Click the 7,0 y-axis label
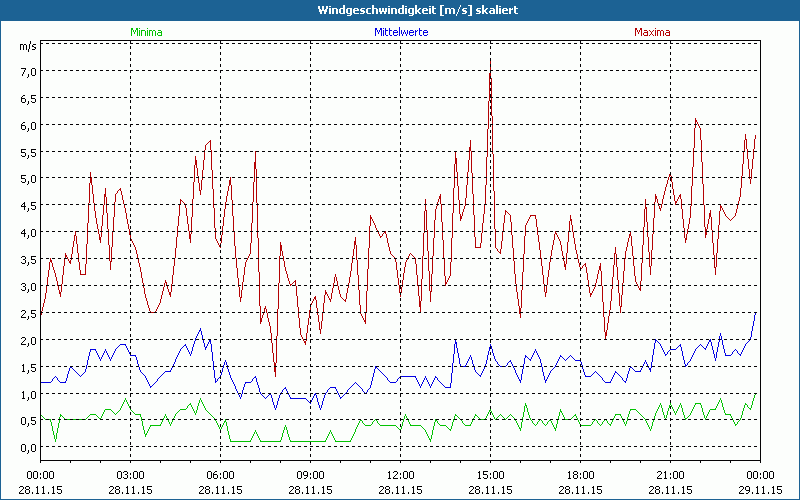 [27, 72]
